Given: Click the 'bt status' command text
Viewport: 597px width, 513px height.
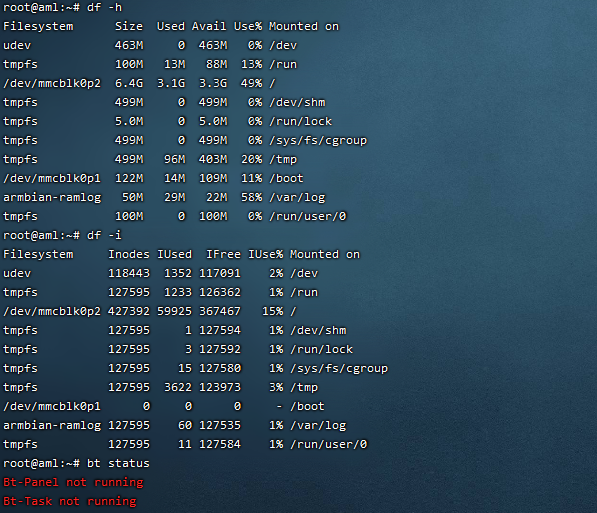Looking at the screenshot, I should 118,463.
